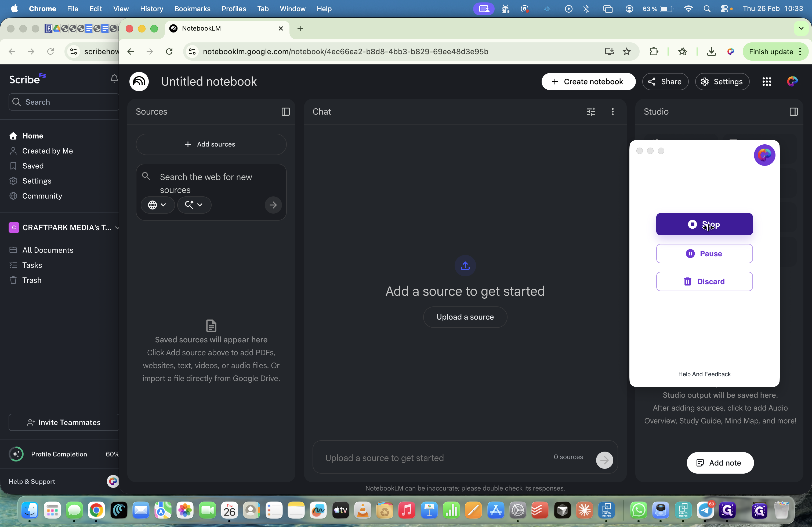Click Scribe notifications bell
812x527 pixels.
pos(114,79)
